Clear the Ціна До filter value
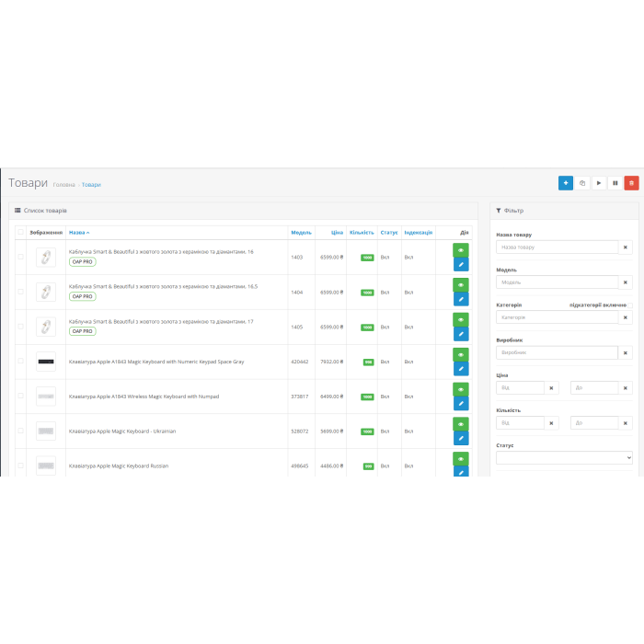 tap(625, 387)
